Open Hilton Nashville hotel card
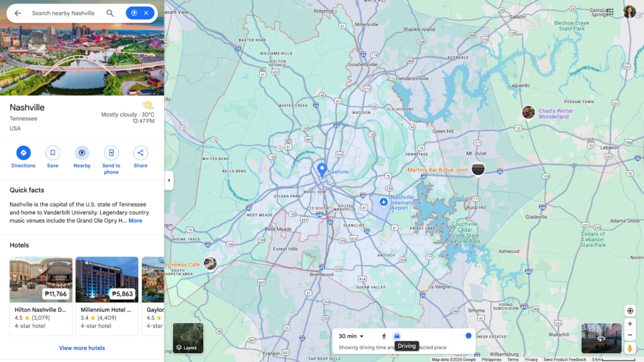Screen dimensions: 644x362 (x=41, y=296)
